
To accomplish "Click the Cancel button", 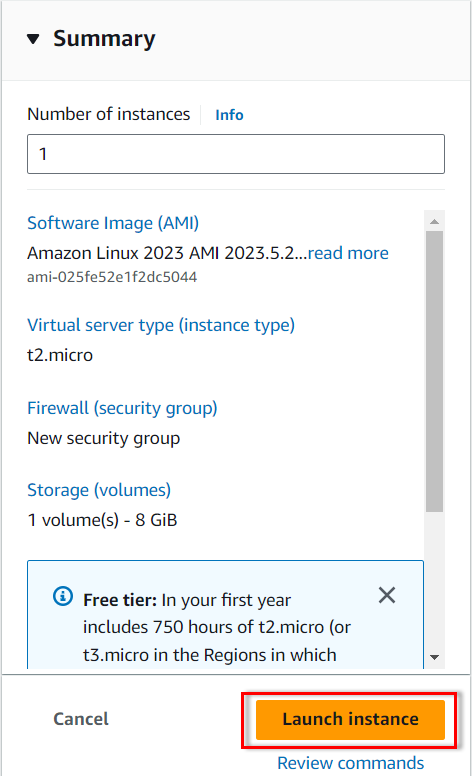I will pos(81,719).
